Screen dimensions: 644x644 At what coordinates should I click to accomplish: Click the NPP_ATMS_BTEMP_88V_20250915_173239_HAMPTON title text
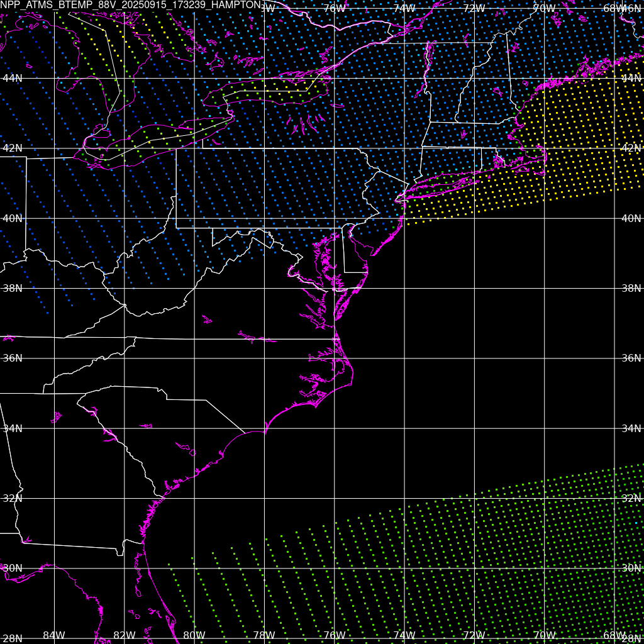pyautogui.click(x=131, y=5)
